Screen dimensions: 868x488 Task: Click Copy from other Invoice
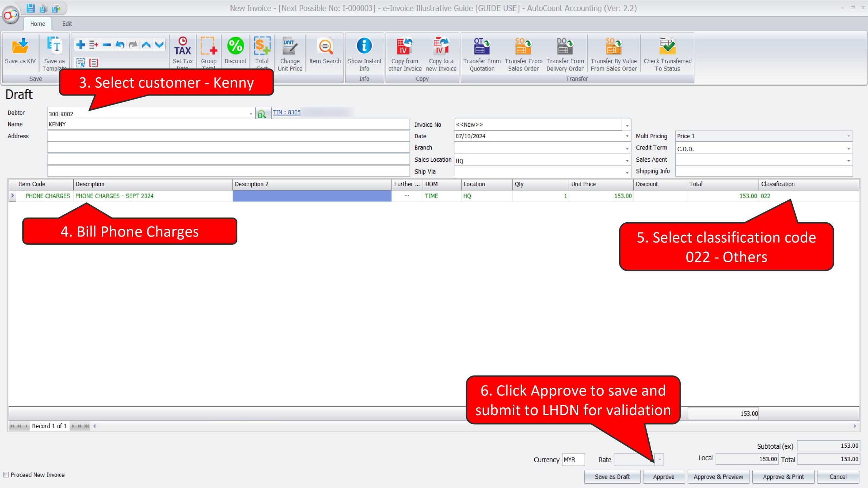(405, 54)
